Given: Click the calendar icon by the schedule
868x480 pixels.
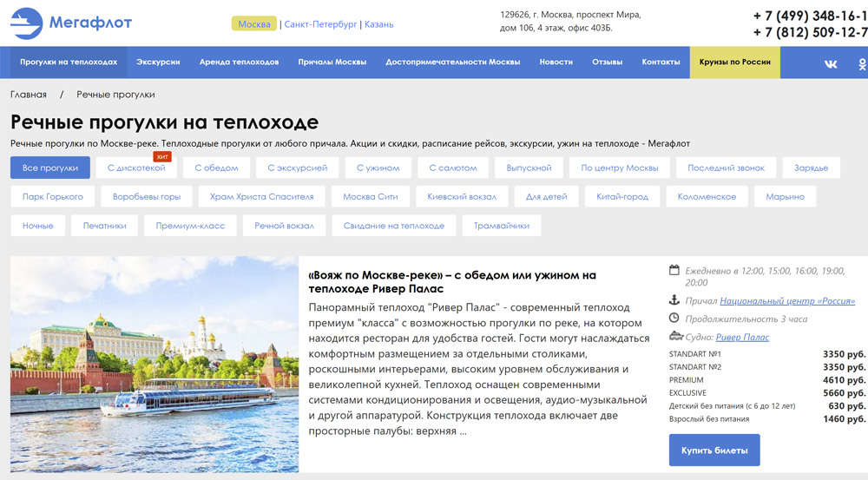Looking at the screenshot, I should (x=674, y=270).
